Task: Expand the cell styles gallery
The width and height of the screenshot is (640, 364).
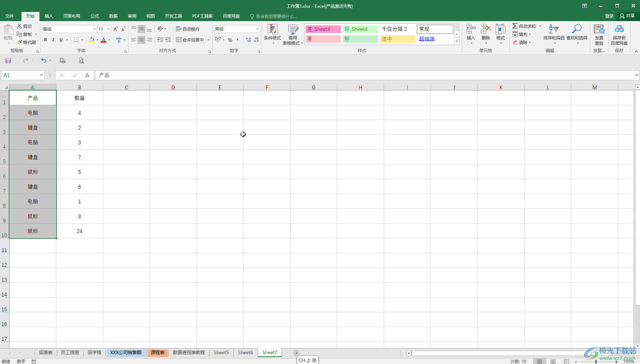Action: pyautogui.click(x=457, y=41)
